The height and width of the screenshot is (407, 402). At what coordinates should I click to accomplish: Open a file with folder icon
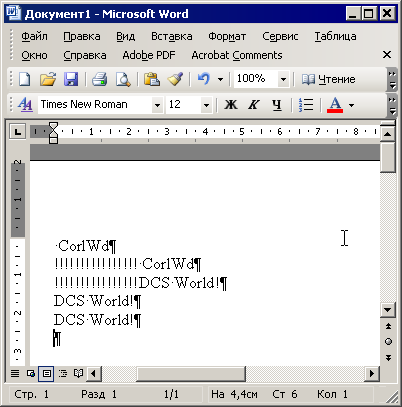point(48,79)
